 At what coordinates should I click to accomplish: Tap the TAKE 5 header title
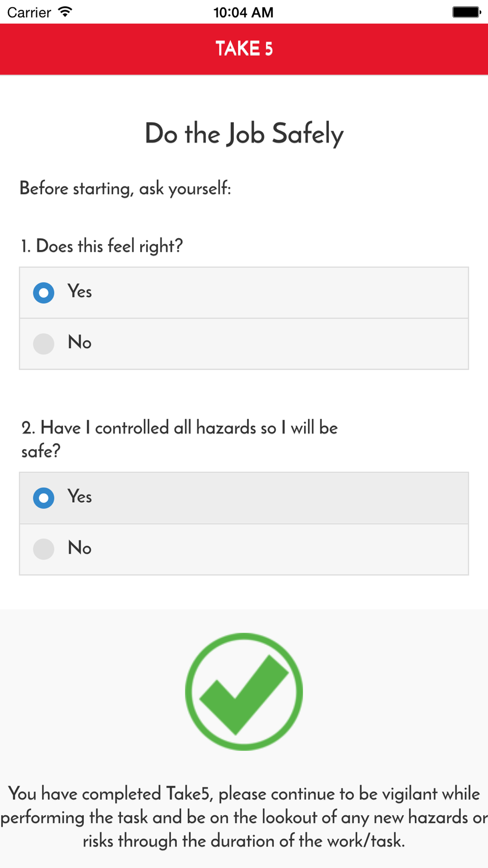click(x=244, y=49)
